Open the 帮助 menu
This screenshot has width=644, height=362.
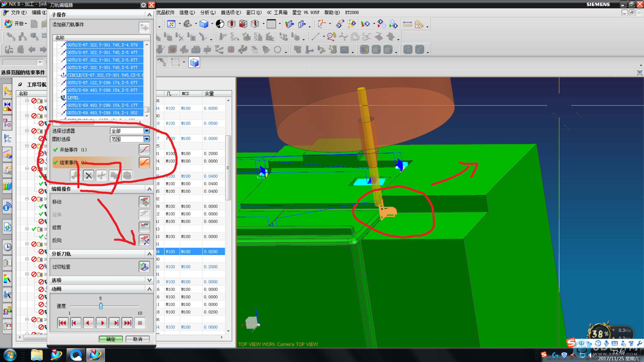[332, 12]
